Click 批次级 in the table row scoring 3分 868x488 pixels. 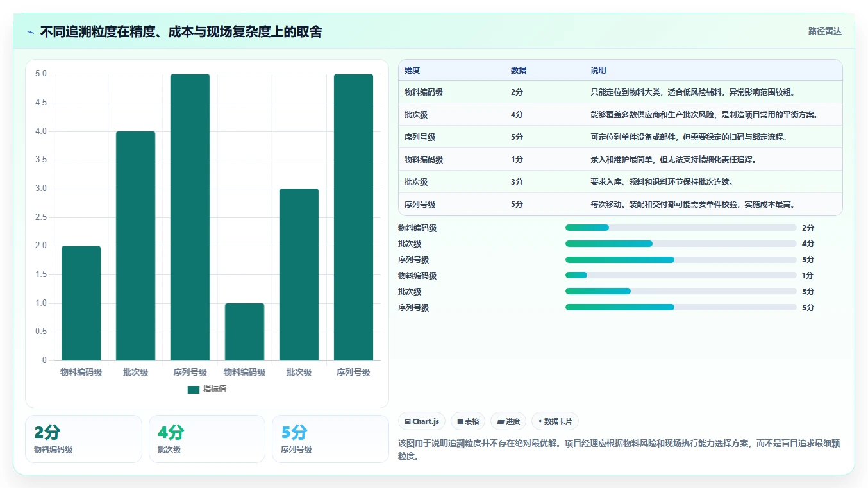416,182
